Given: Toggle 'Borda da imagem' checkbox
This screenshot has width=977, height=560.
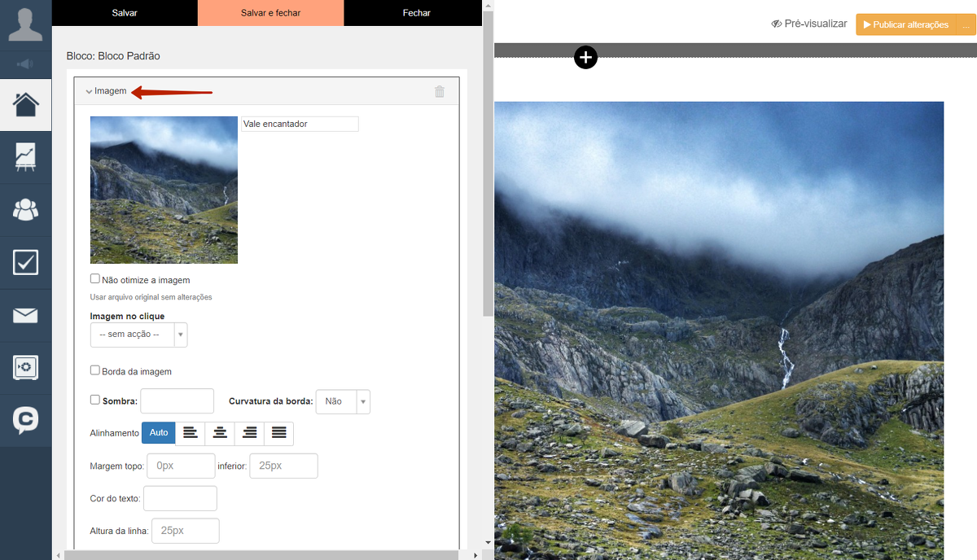Looking at the screenshot, I should pyautogui.click(x=95, y=370).
